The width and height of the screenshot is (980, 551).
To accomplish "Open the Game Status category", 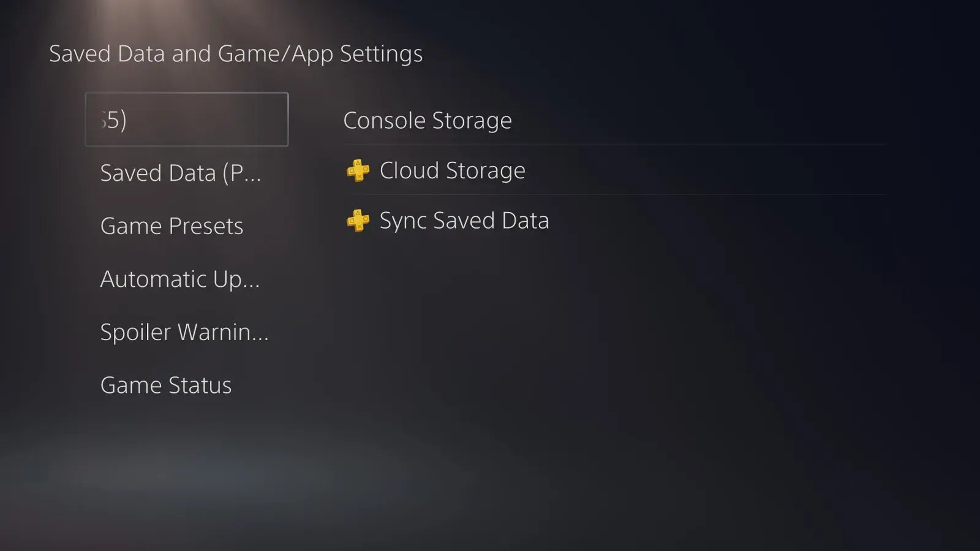I will (x=165, y=386).
